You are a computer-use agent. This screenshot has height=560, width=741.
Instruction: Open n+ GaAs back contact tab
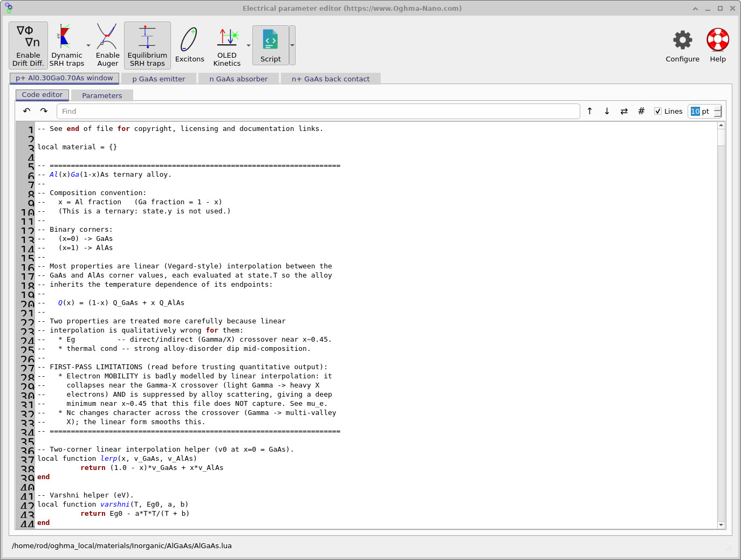click(x=331, y=79)
